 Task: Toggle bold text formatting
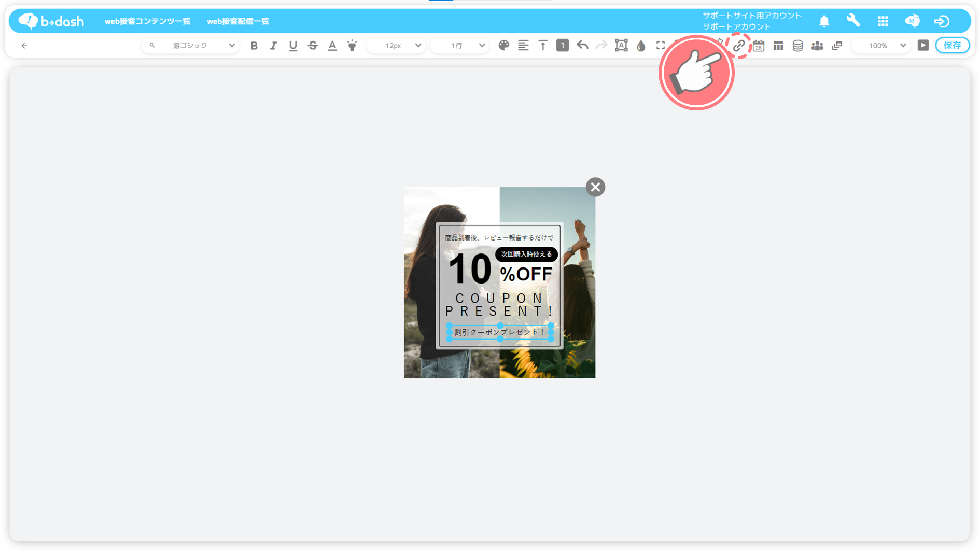coord(254,46)
